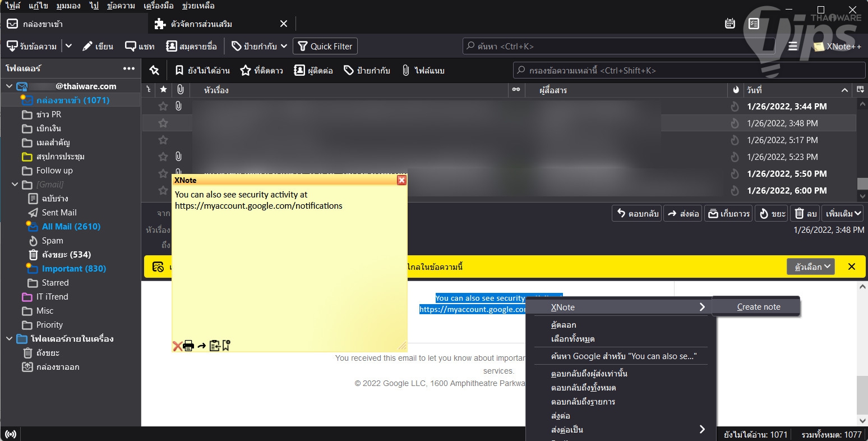868x441 pixels.
Task: Click the quick filter message search box
Action: pyautogui.click(x=689, y=70)
